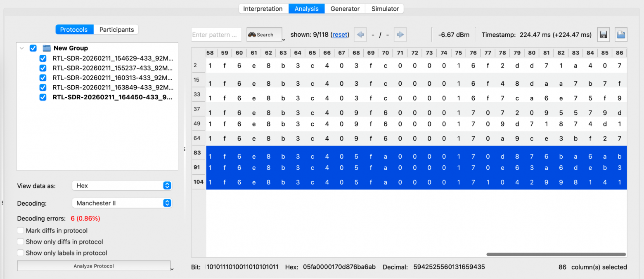
Task: Click the 86 column(s) selected status
Action: pyautogui.click(x=593, y=267)
